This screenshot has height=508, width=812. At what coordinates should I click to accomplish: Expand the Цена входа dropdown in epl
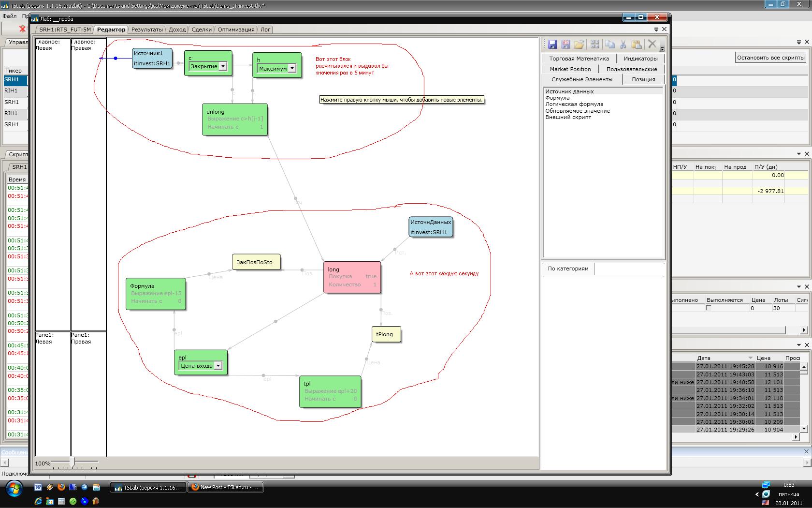pyautogui.click(x=218, y=366)
